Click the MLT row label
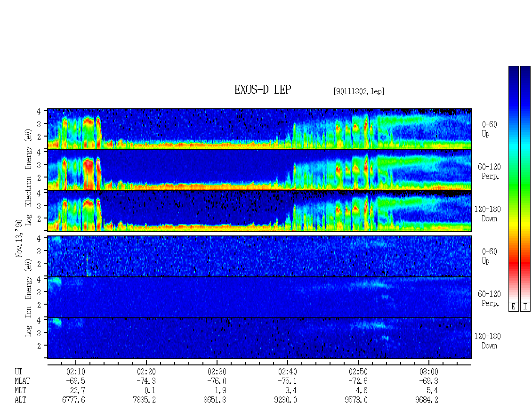 coord(20,391)
